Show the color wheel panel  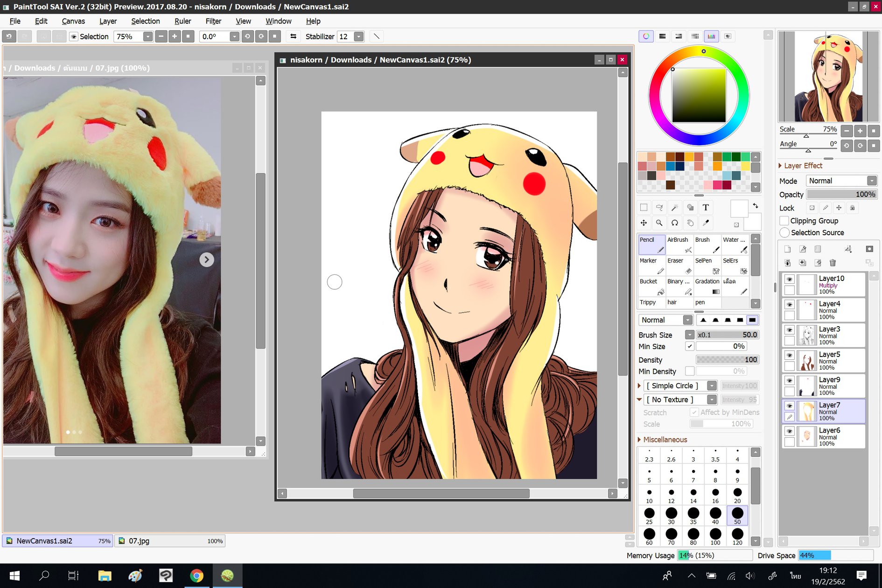coord(646,36)
